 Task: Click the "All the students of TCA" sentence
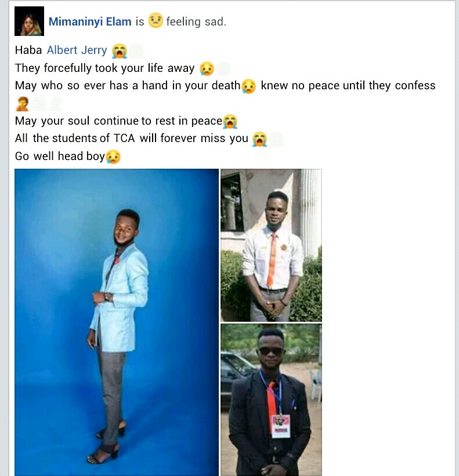(x=132, y=138)
